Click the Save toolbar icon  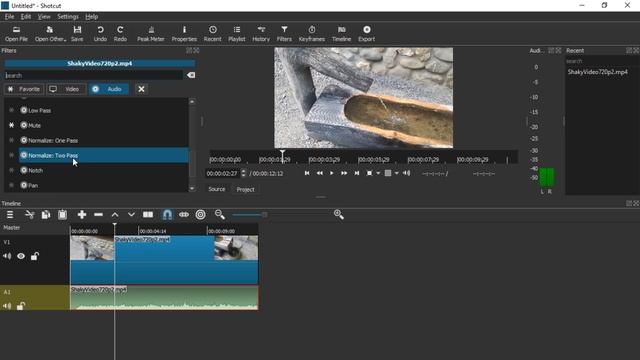click(x=77, y=33)
